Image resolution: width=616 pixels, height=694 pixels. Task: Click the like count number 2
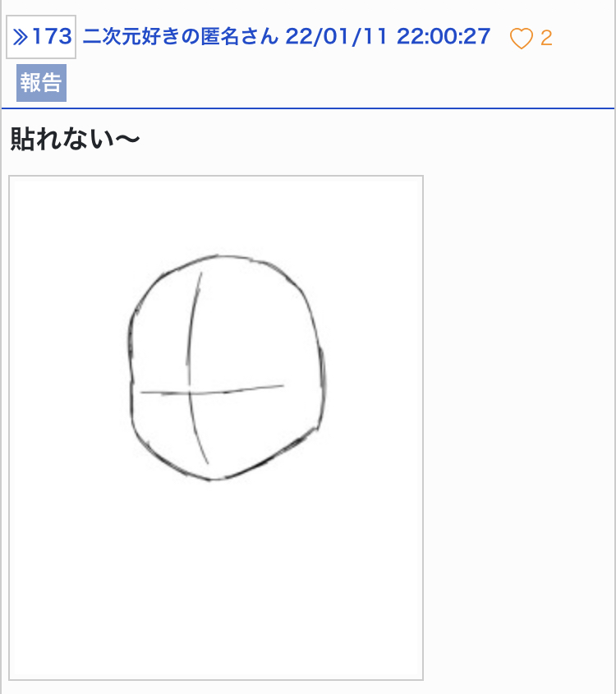(546, 38)
